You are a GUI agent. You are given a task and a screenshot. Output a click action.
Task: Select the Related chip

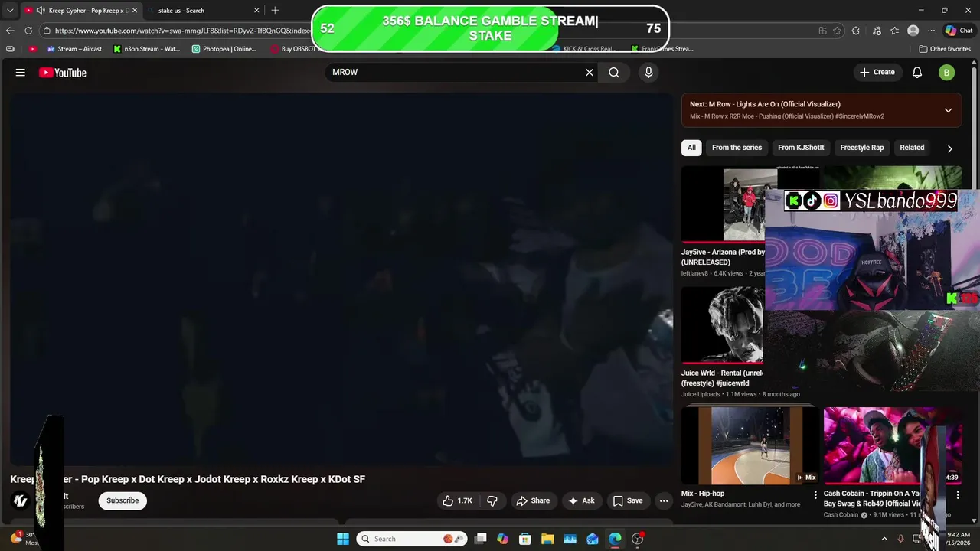912,148
